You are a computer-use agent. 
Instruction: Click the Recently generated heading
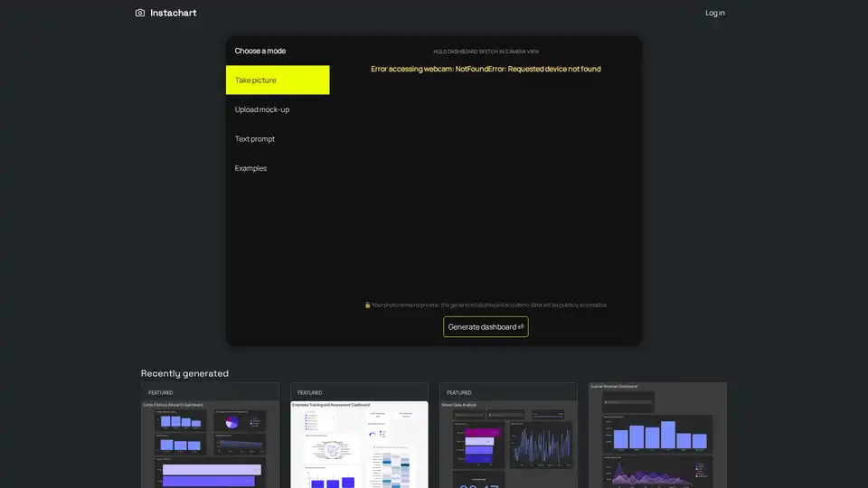(184, 373)
